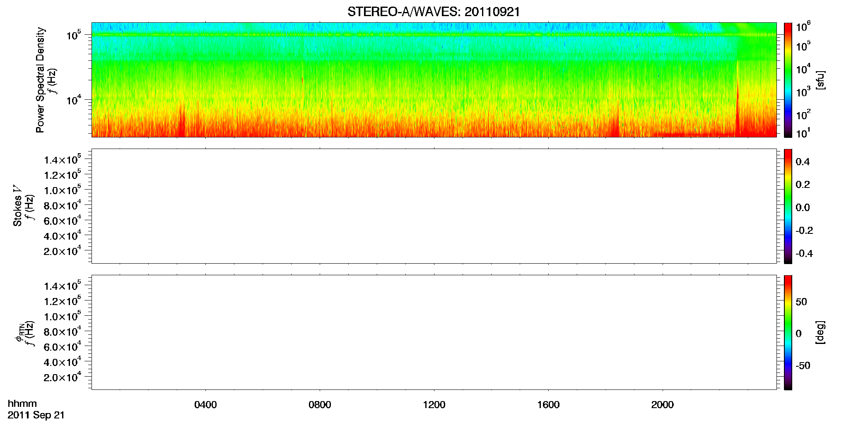Click the φRTN axis label
This screenshot has width=868, height=447.
click(19, 332)
